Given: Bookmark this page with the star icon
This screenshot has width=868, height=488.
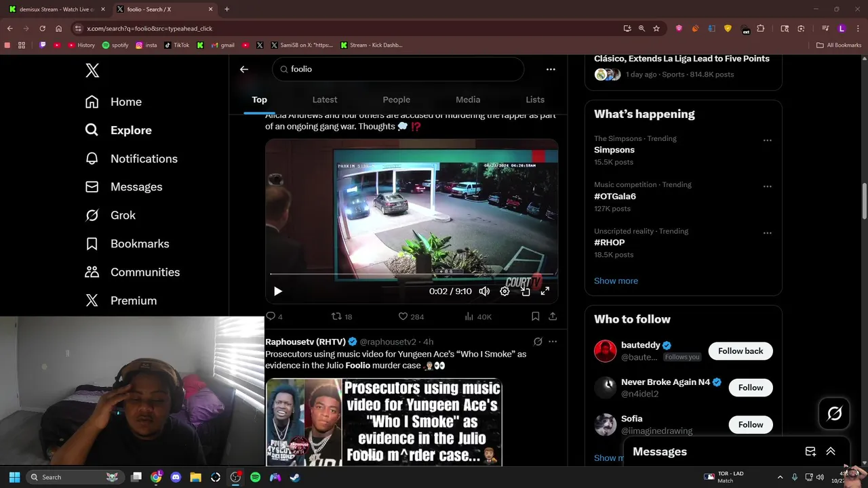Looking at the screenshot, I should click(656, 28).
